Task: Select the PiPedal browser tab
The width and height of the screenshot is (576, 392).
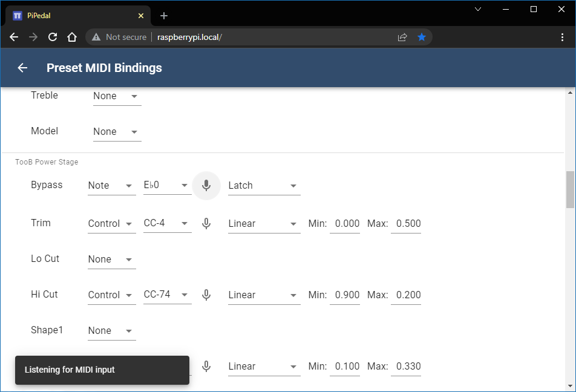Action: coord(78,16)
